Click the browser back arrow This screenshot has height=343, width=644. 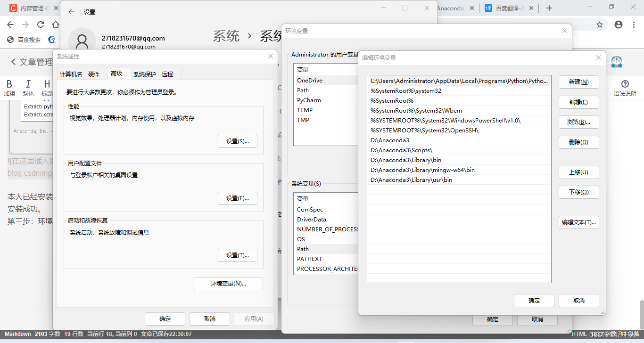[x=10, y=24]
